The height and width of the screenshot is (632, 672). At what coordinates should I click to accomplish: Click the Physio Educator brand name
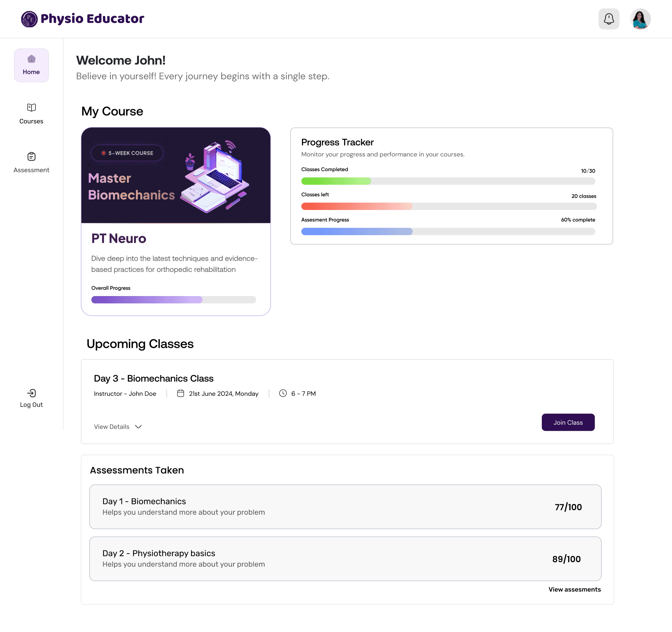tap(92, 19)
